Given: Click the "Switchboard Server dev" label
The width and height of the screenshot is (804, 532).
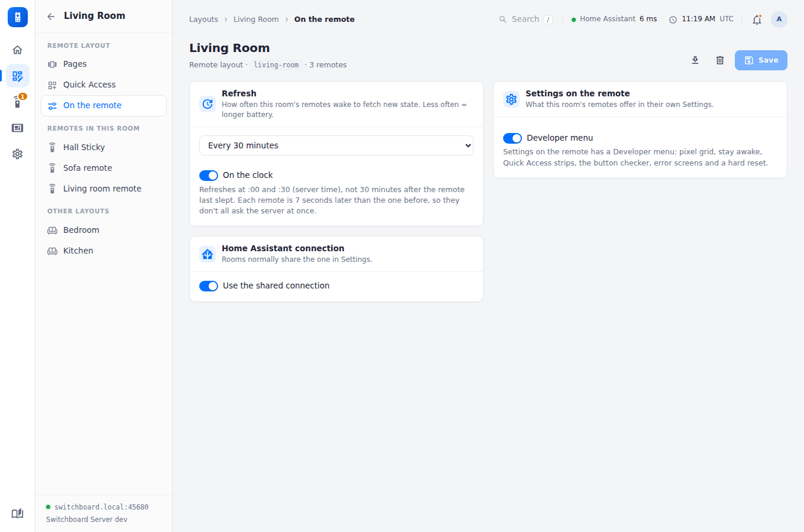Looking at the screenshot, I should click(x=87, y=520).
